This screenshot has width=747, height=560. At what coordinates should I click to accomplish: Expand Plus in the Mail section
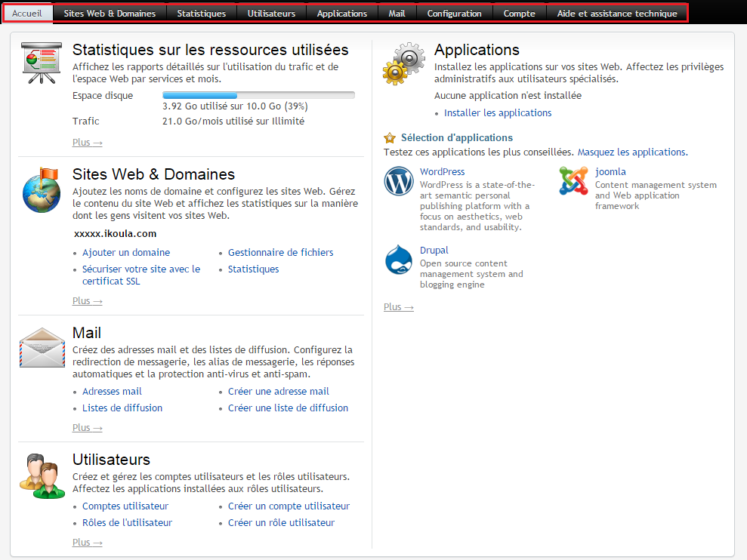coord(87,427)
